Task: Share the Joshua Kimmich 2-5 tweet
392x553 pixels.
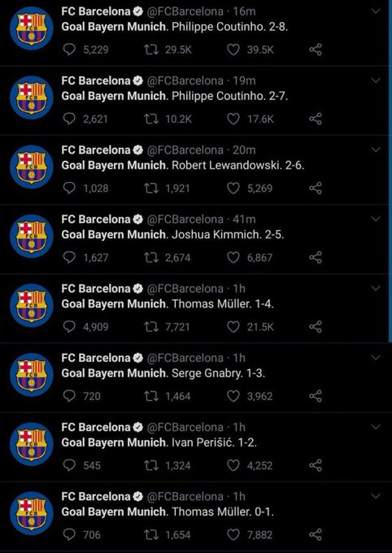Action: tap(316, 258)
